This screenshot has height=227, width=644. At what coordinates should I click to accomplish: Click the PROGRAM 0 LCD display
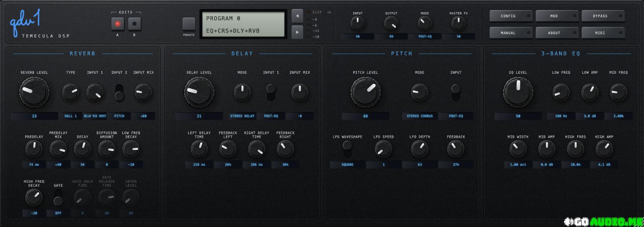click(x=244, y=24)
